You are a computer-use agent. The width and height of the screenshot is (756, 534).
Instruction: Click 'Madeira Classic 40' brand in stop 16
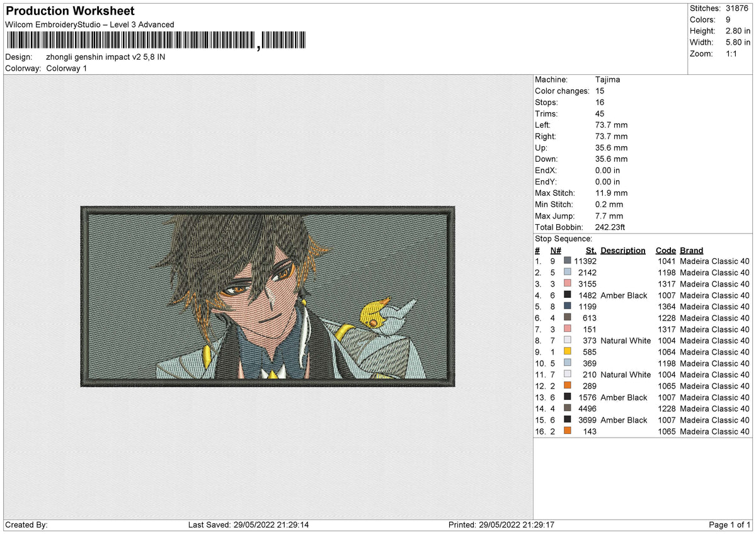714,431
